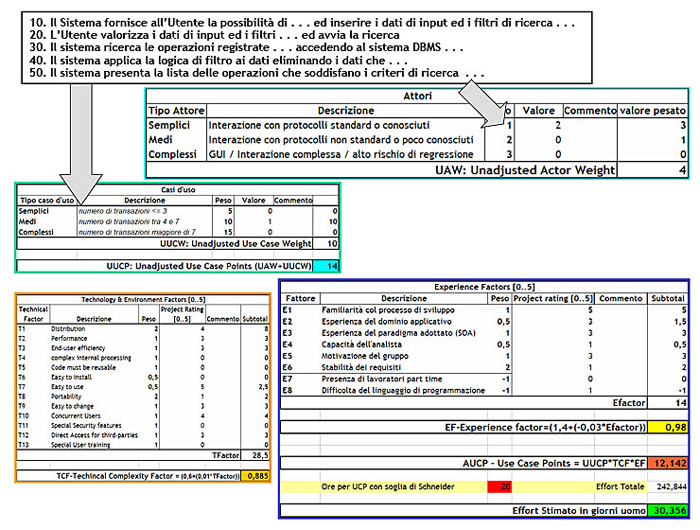The width and height of the screenshot is (700, 530).
Task: Select 'GUI / Interazione complessa' description cell
Action: (341, 154)
